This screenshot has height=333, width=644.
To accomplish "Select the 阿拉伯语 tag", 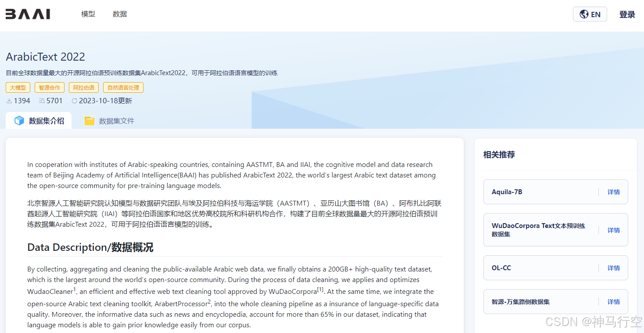I will (84, 87).
